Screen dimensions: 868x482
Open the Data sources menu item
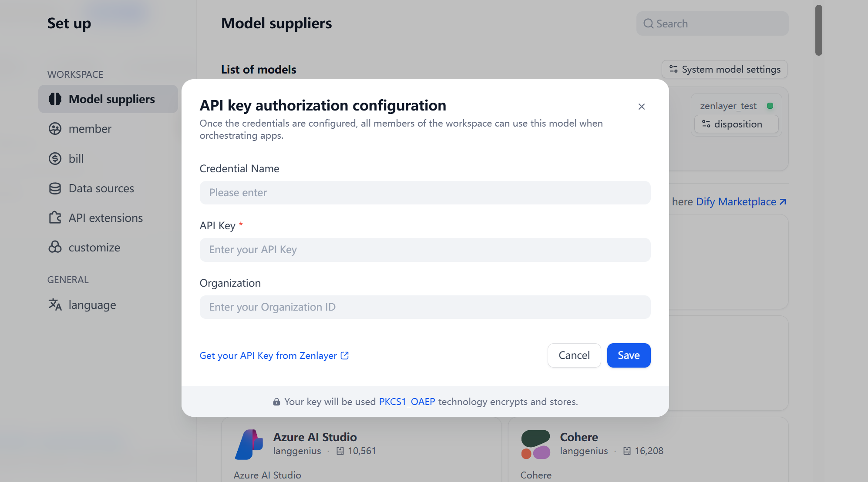101,188
